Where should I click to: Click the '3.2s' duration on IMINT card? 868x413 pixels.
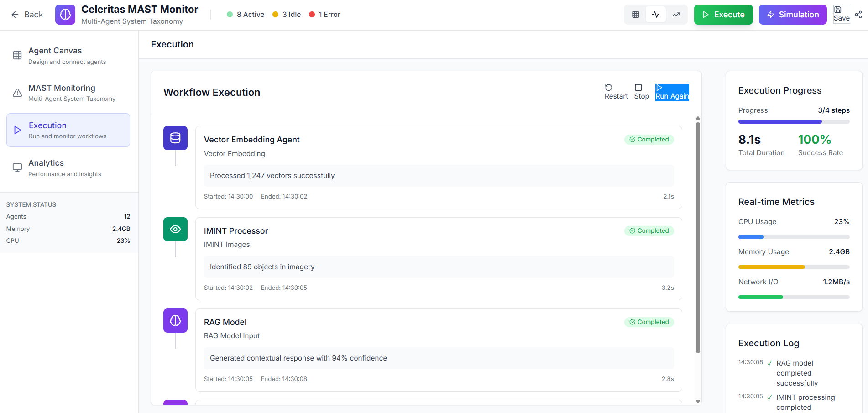tap(668, 288)
